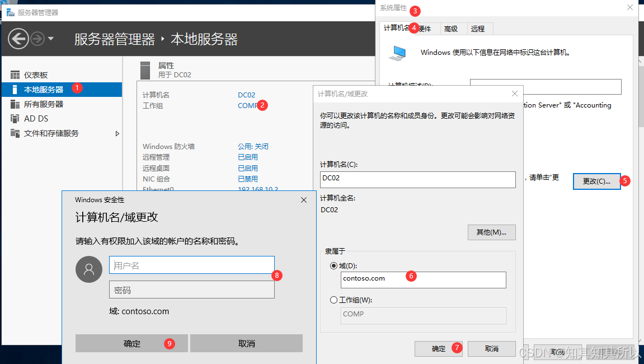The height and width of the screenshot is (364, 644).
Task: Select the Dashboard grid icon in sidebar
Action: click(15, 75)
